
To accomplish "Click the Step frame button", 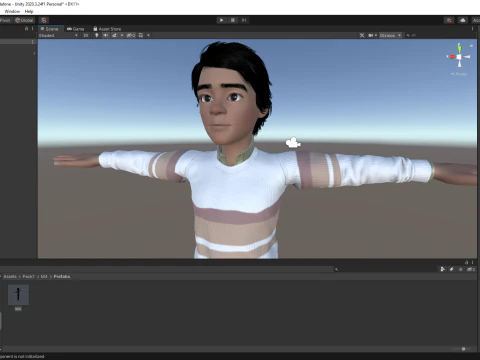I will click(244, 20).
